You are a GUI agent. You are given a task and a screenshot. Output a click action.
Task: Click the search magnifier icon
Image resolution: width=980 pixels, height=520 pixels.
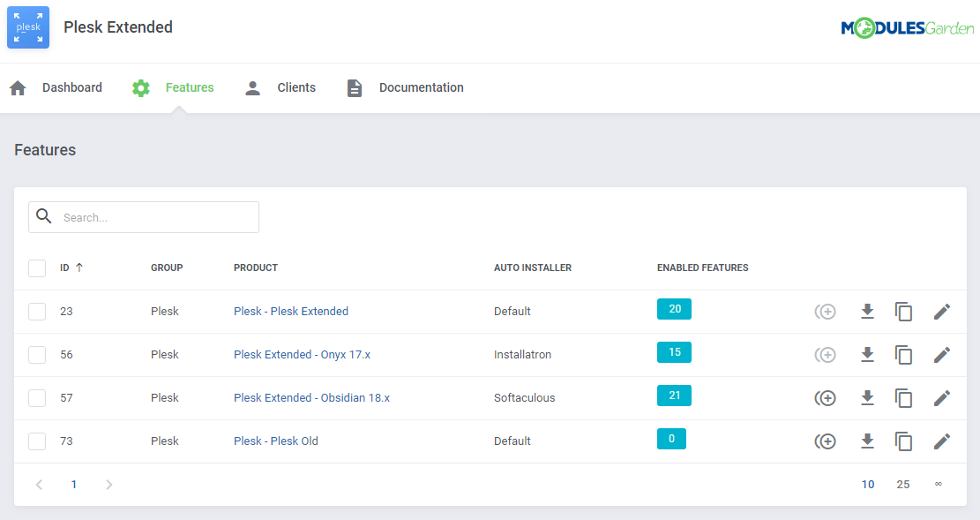(x=44, y=216)
